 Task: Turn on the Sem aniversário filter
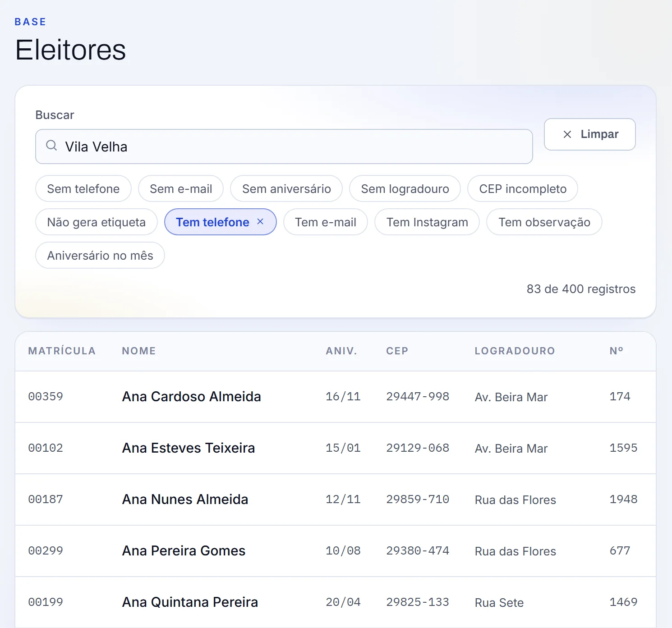[x=286, y=188]
